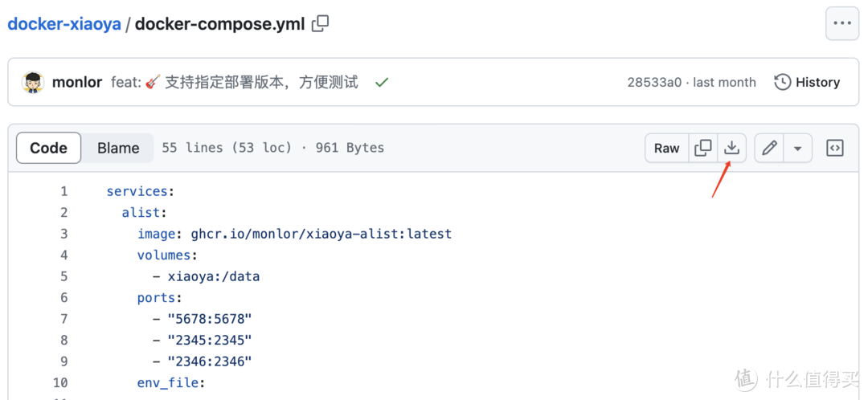The height and width of the screenshot is (400, 868).
Task: Copy file path next to docker-compose.yml
Action: point(320,24)
